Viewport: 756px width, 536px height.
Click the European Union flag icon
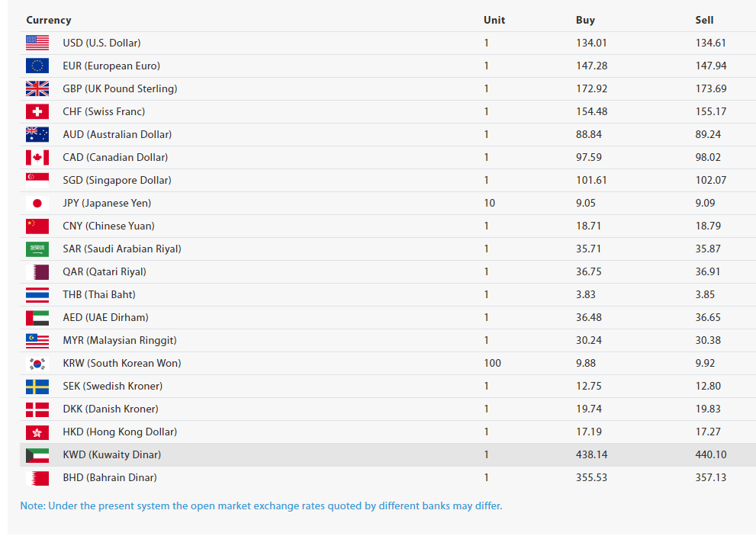(x=37, y=66)
